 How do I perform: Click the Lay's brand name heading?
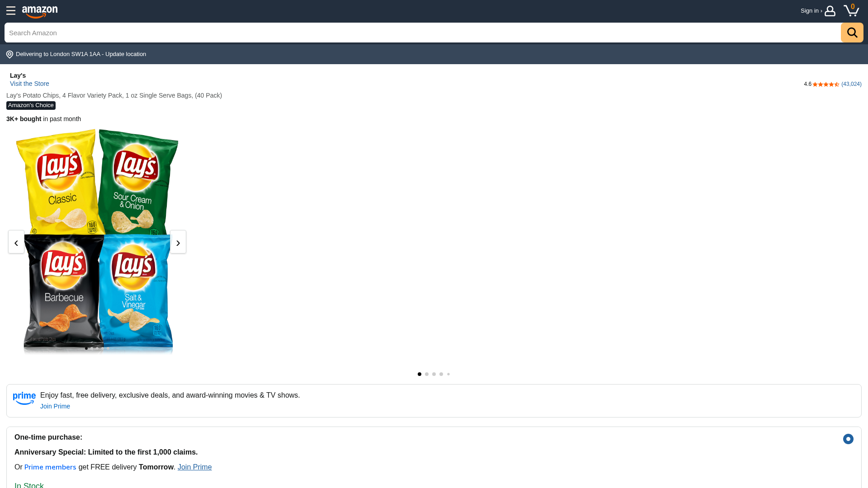[18, 75]
